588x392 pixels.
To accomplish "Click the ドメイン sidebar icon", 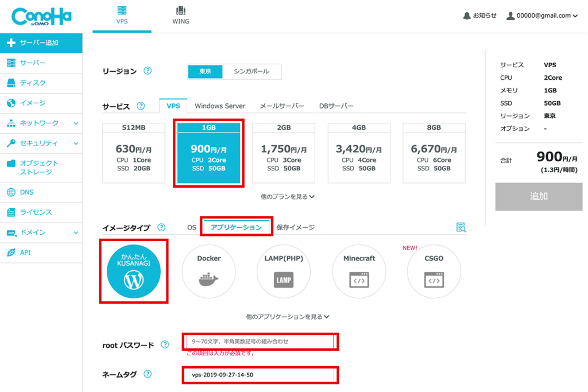I will 11,232.
